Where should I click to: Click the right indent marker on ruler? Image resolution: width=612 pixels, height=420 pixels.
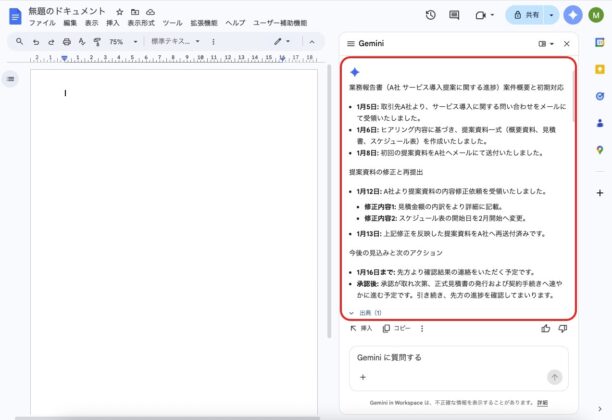coord(282,59)
